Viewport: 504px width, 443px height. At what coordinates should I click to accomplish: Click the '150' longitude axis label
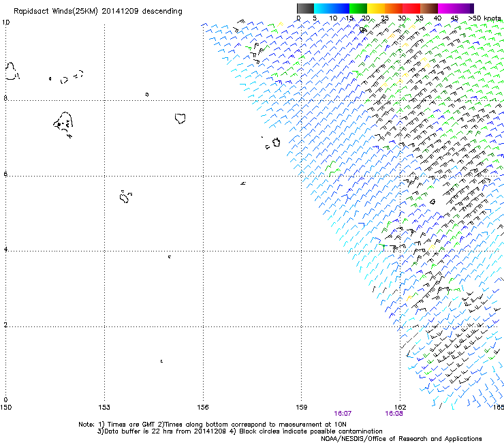point(5,408)
